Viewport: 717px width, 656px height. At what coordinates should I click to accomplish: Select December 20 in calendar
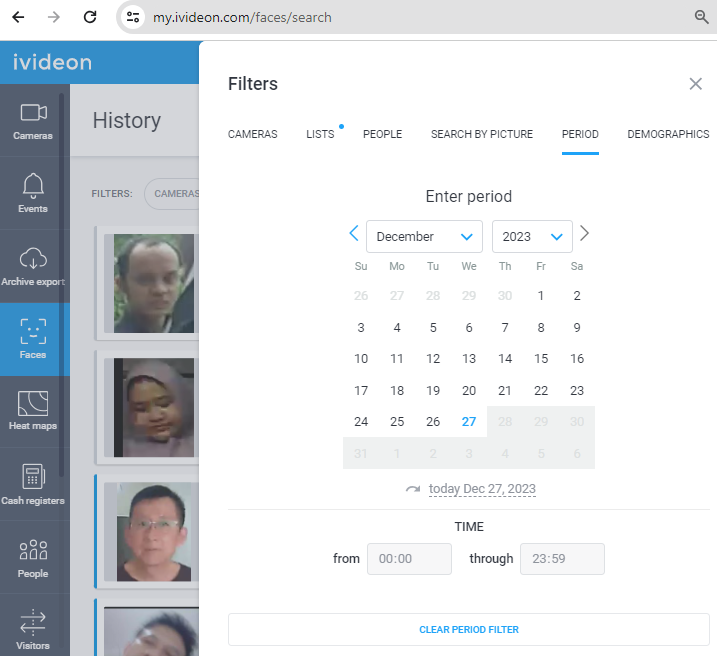coord(469,391)
